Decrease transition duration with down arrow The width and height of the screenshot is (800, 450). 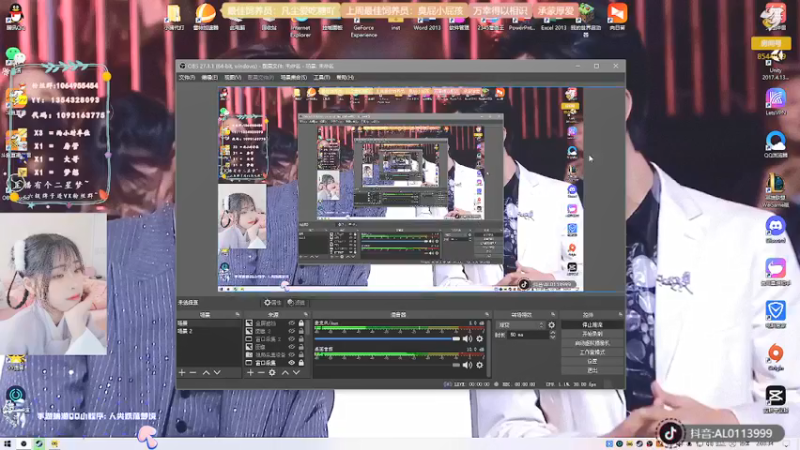(x=553, y=337)
